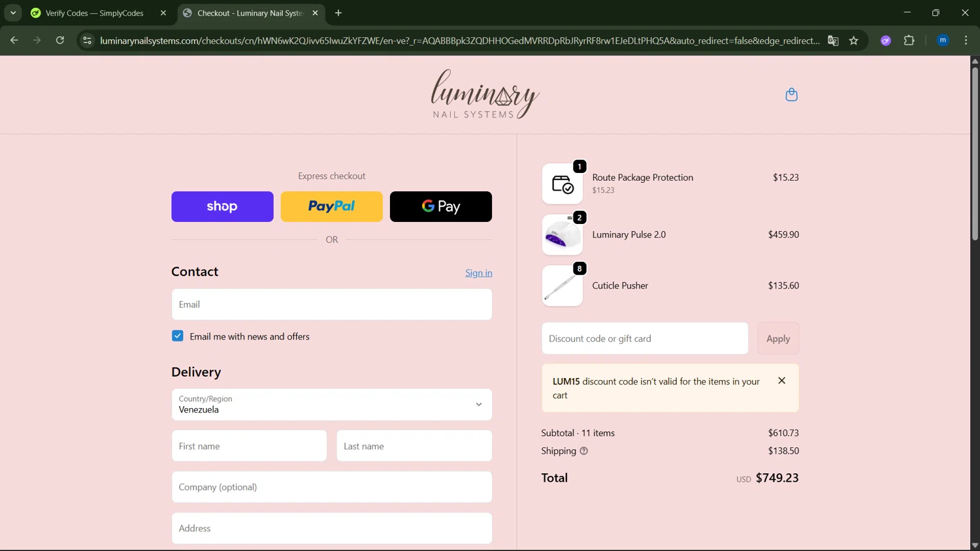Open a new browser tab
The width and height of the screenshot is (980, 551).
338,13
